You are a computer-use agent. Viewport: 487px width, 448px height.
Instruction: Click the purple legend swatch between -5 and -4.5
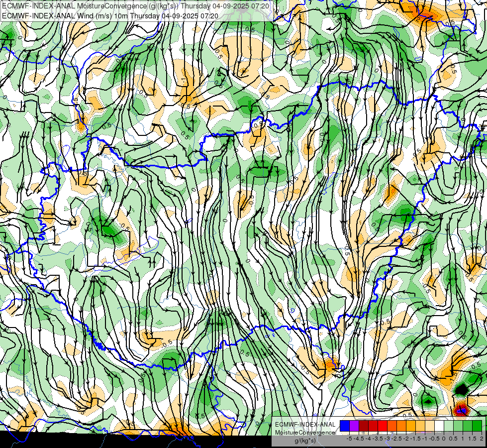click(x=354, y=426)
